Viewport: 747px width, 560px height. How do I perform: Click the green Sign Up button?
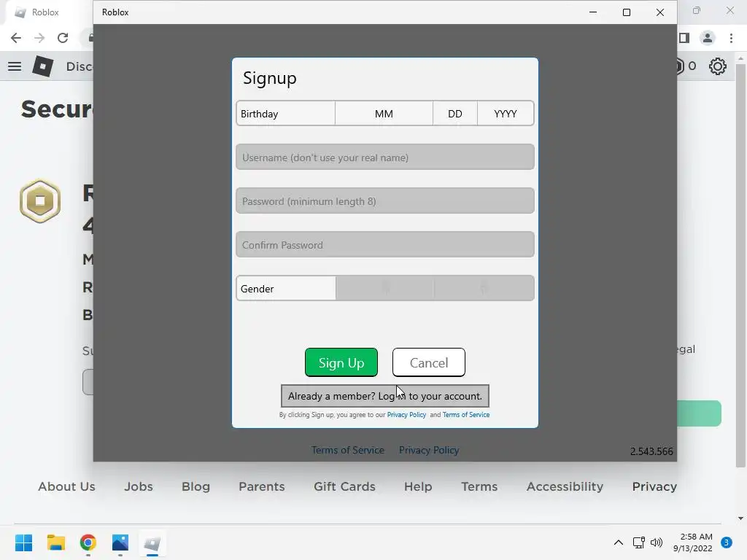(x=341, y=362)
